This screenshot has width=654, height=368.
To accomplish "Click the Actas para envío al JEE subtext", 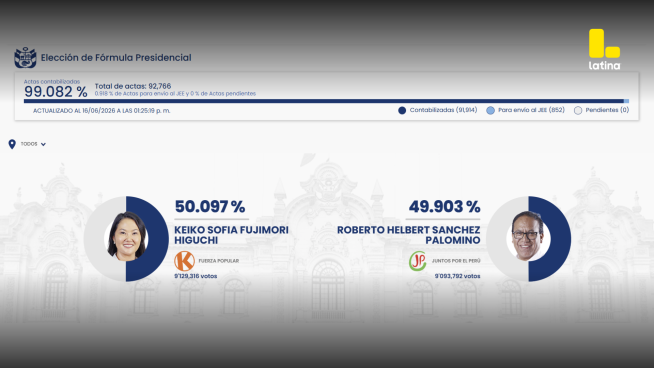I will (175, 93).
